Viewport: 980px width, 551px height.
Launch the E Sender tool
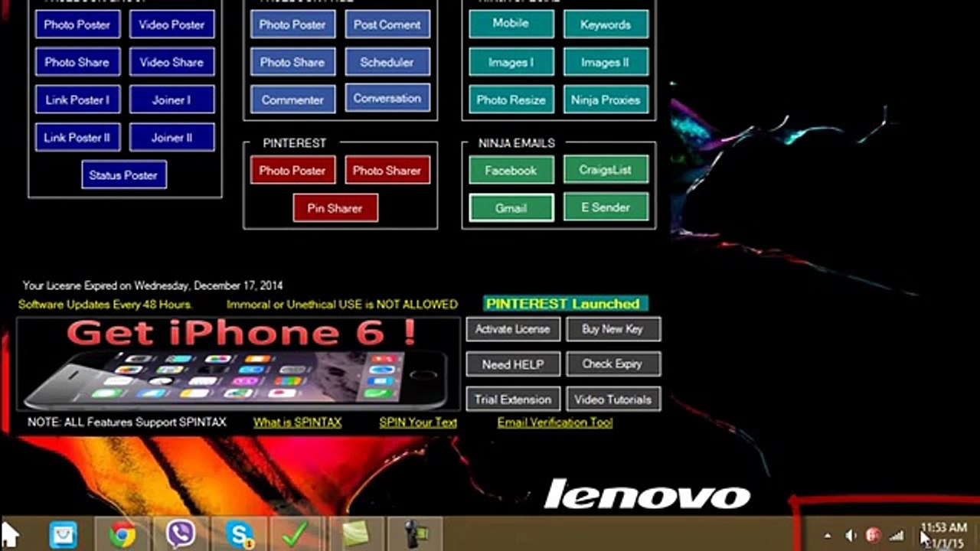(x=606, y=207)
